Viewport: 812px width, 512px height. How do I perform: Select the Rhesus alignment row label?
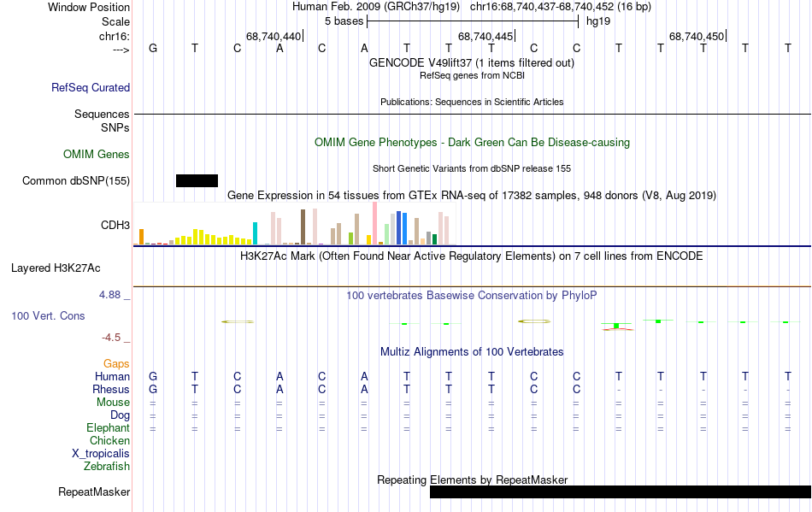tap(111, 389)
